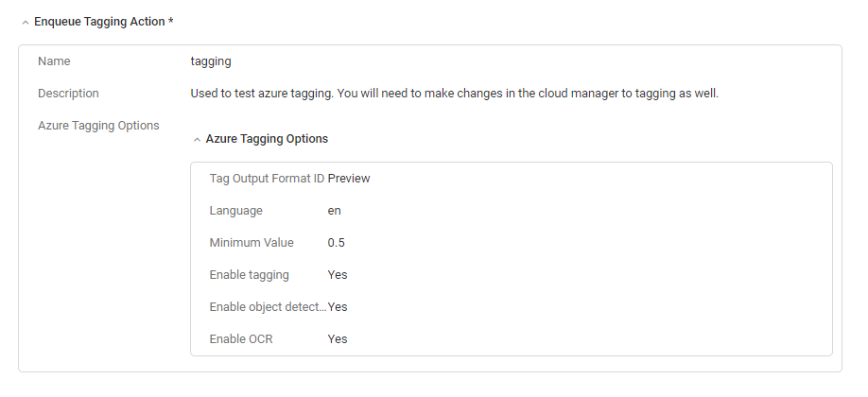Click the Name field label

click(x=54, y=61)
